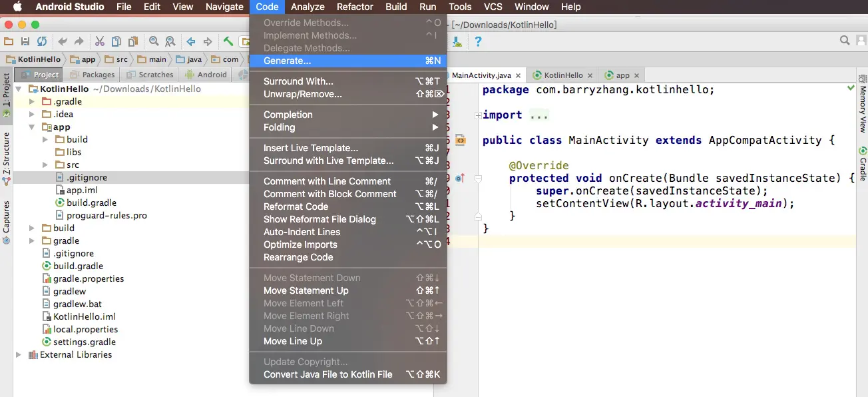Collapse the onCreate method fold marker

[478, 179]
